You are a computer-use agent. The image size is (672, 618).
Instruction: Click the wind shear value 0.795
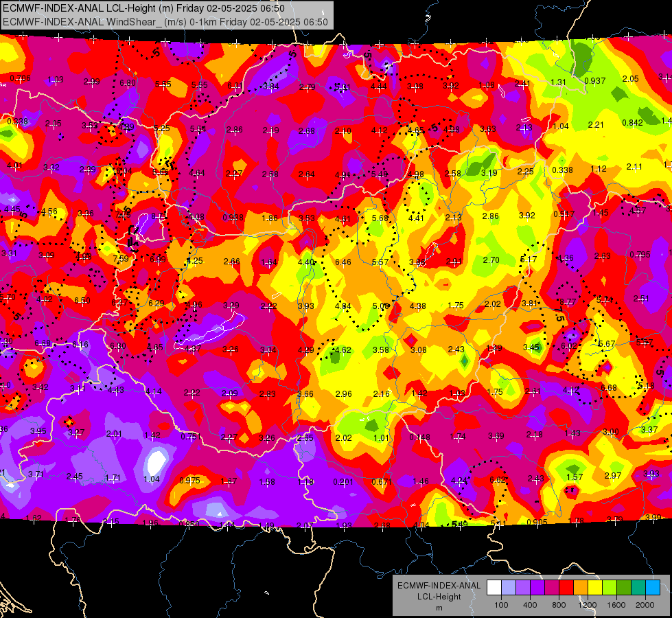[640, 254]
